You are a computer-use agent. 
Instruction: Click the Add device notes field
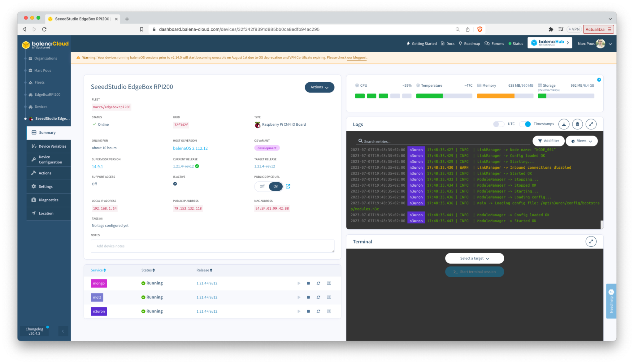[212, 246]
